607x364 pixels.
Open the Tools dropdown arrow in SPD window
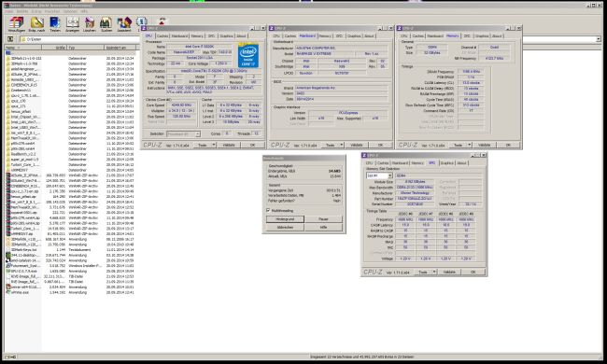tap(434, 272)
